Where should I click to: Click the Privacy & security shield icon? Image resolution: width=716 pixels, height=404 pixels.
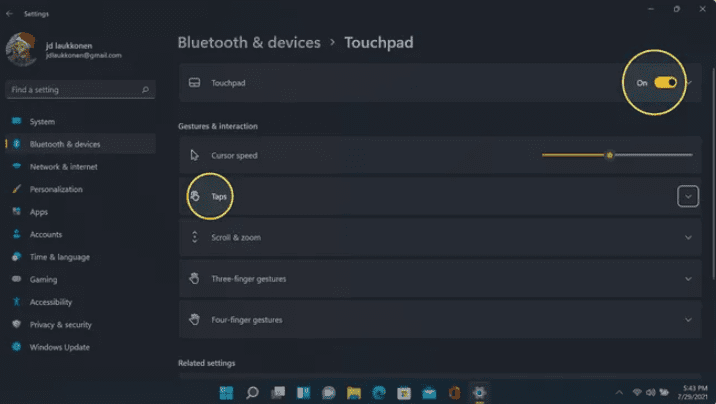(17, 325)
